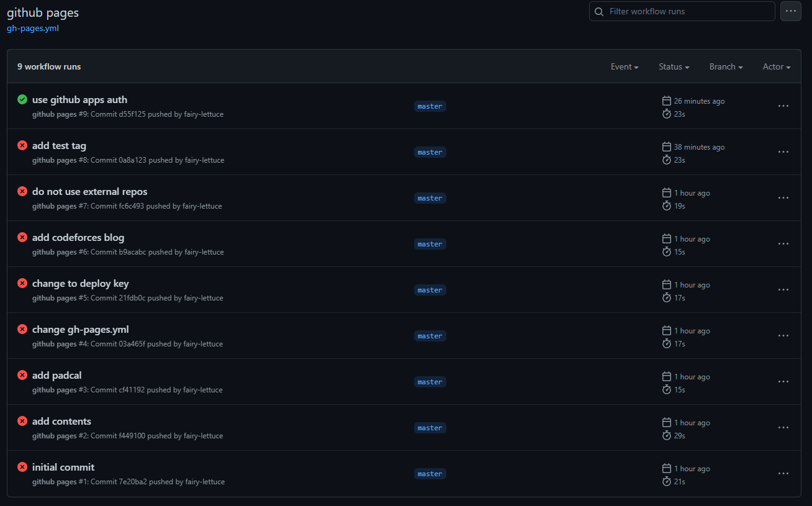Viewport: 812px width, 506px height.
Task: Open the 'do not use external repos' run
Action: (89, 191)
